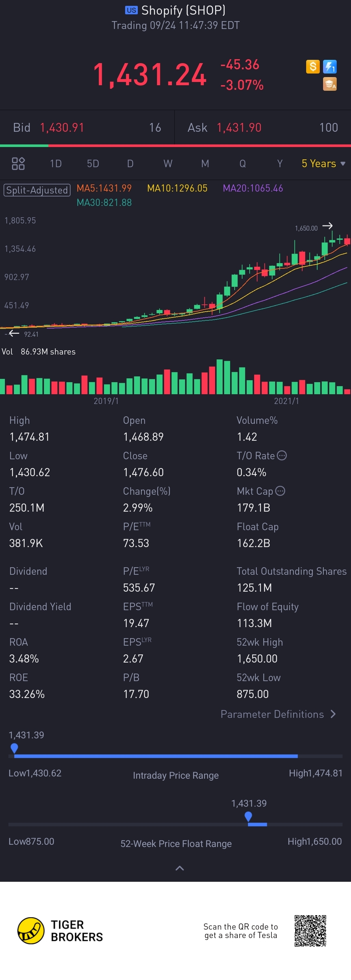This screenshot has width=351, height=980.
Task: Tap the price change -45.36
Action: pyautogui.click(x=240, y=65)
